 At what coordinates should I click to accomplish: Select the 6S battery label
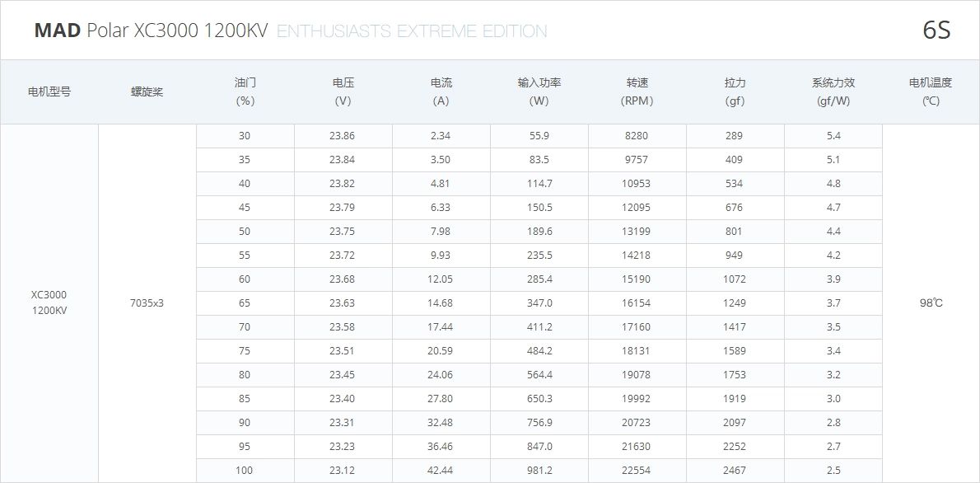pos(936,30)
